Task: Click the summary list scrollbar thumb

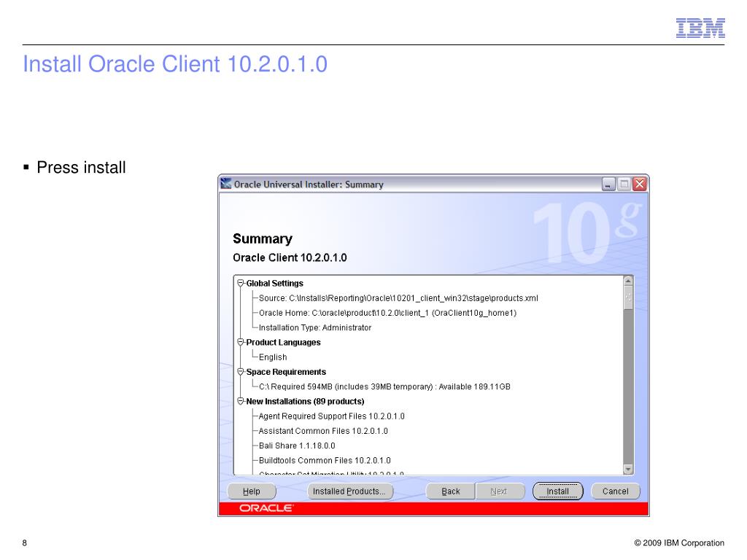Action: point(628,297)
